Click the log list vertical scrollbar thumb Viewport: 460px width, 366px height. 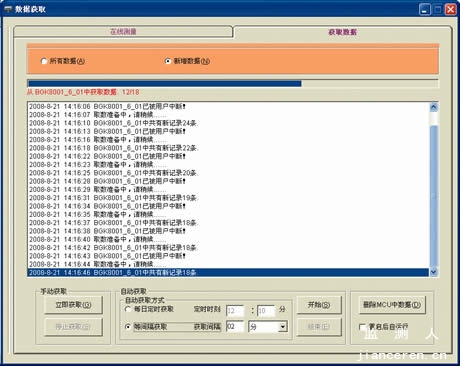point(434,197)
